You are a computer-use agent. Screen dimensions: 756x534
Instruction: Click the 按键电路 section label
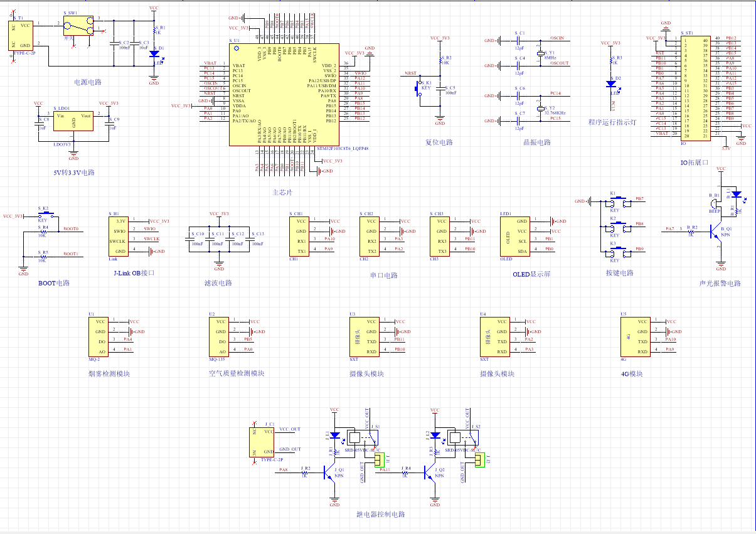[619, 273]
